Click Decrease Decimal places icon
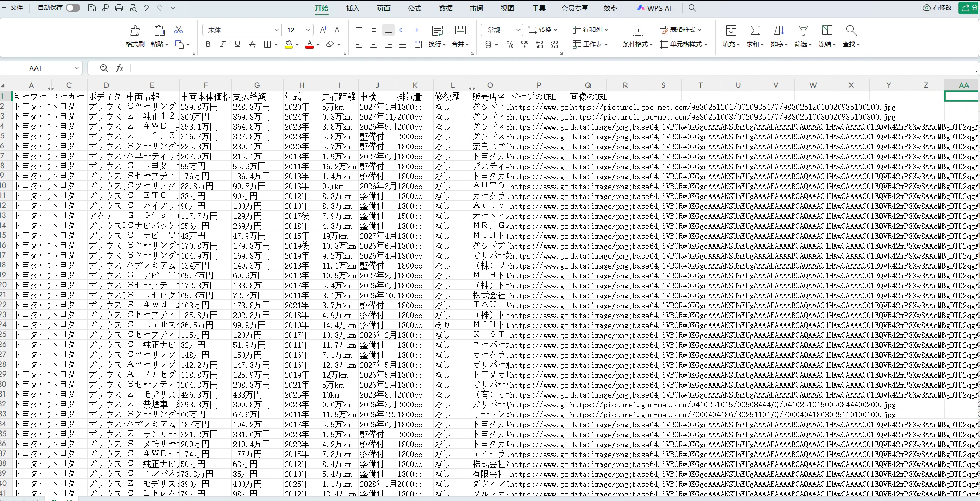Screen dimensions: 980x501 tap(554, 44)
